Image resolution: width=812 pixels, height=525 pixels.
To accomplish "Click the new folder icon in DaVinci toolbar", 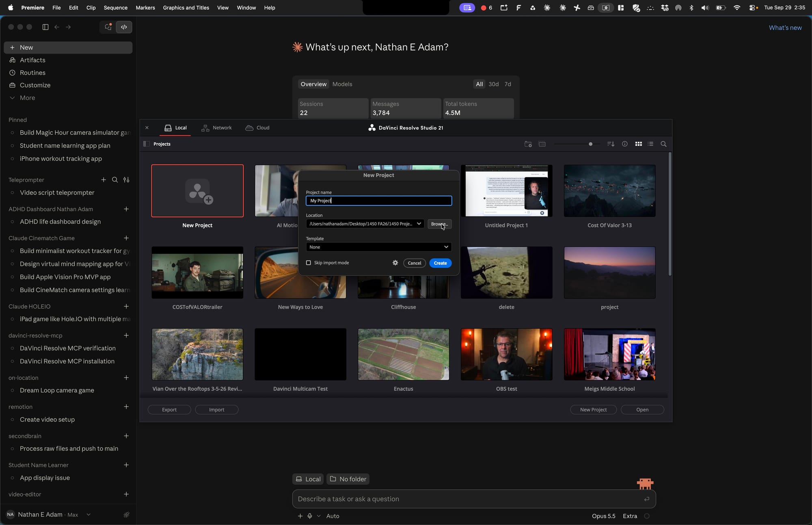I will click(x=528, y=144).
